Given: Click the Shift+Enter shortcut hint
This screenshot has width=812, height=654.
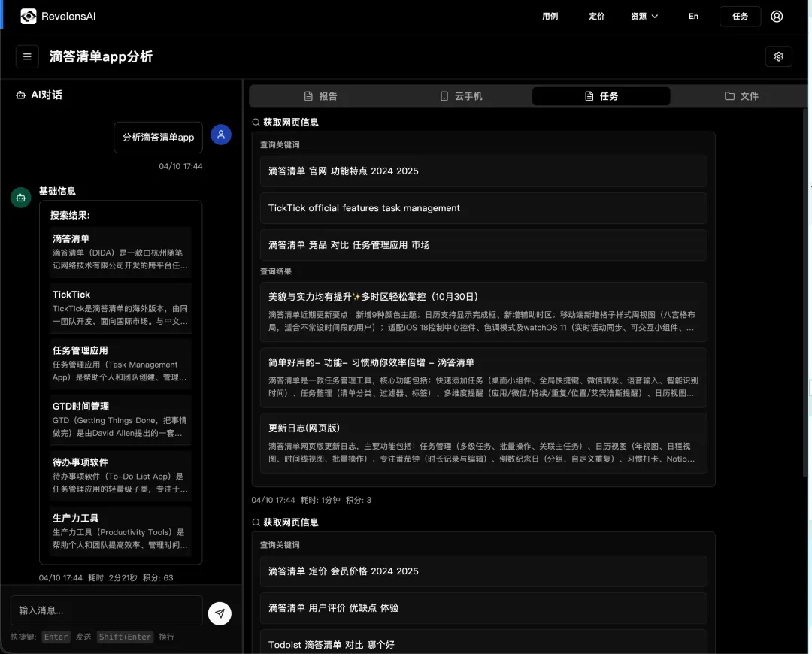Looking at the screenshot, I should point(125,637).
